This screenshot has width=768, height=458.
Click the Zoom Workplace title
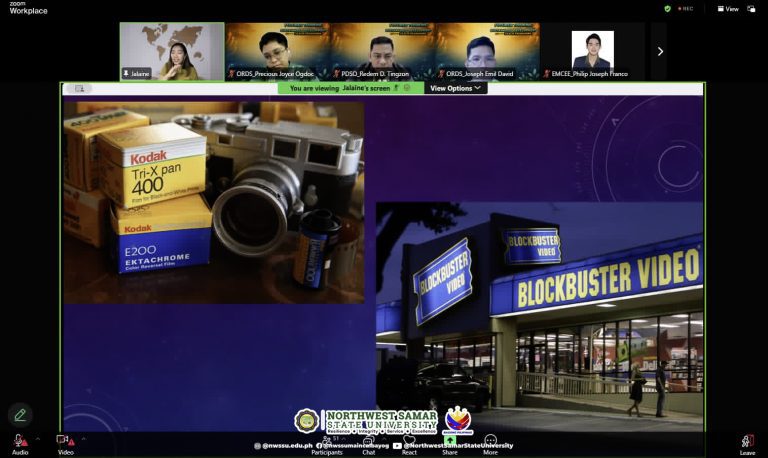pos(28,8)
